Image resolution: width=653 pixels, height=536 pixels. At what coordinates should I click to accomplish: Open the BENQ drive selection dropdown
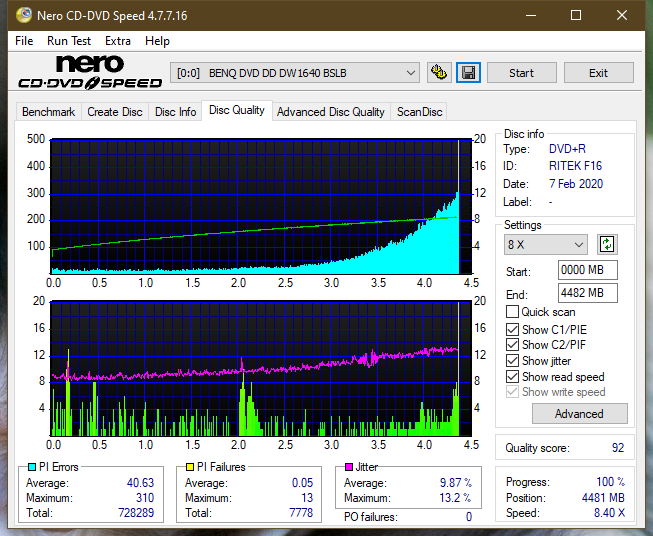point(294,73)
